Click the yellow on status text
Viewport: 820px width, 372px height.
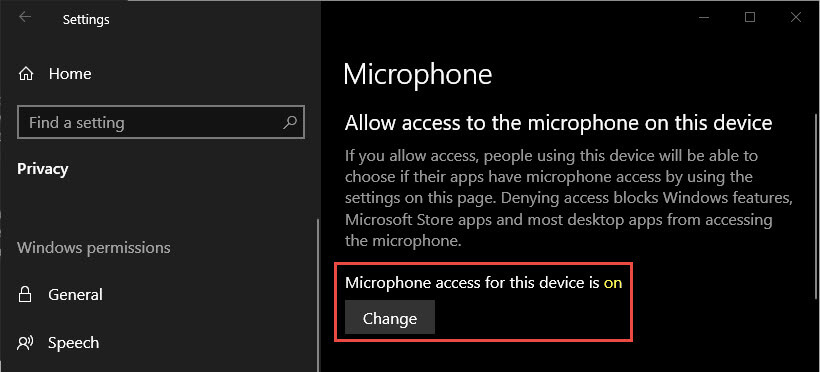(613, 283)
